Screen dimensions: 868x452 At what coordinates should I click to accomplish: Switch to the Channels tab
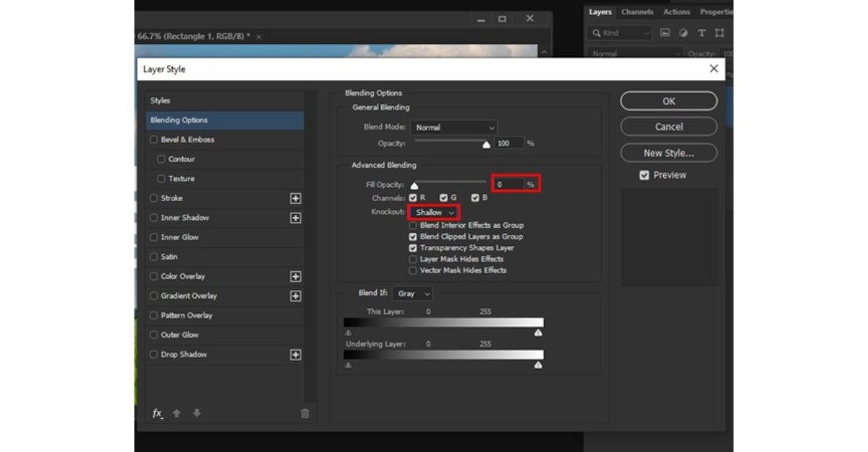pyautogui.click(x=637, y=12)
